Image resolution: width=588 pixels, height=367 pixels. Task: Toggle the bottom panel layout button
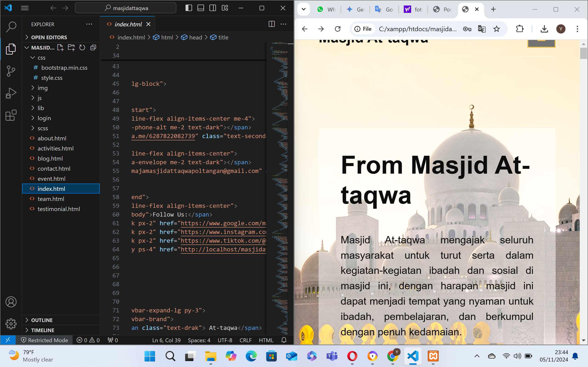tap(201, 8)
